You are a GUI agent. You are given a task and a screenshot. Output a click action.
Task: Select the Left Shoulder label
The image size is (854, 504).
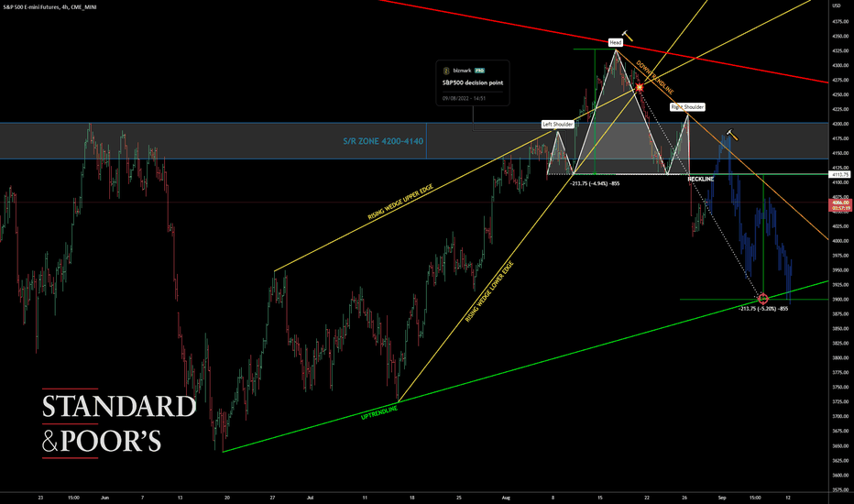[x=558, y=125]
